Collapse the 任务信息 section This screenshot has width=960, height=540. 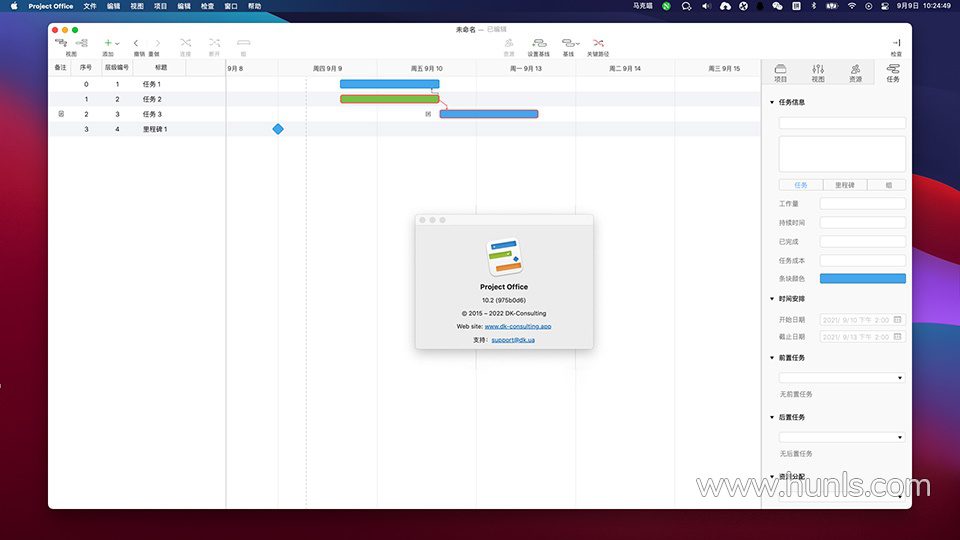(771, 102)
